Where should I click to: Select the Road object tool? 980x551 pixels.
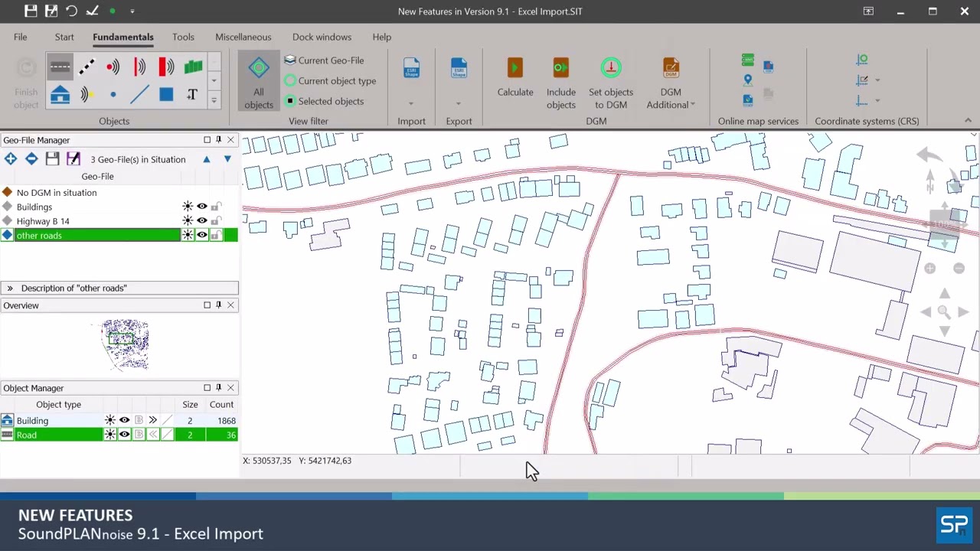[x=60, y=67]
